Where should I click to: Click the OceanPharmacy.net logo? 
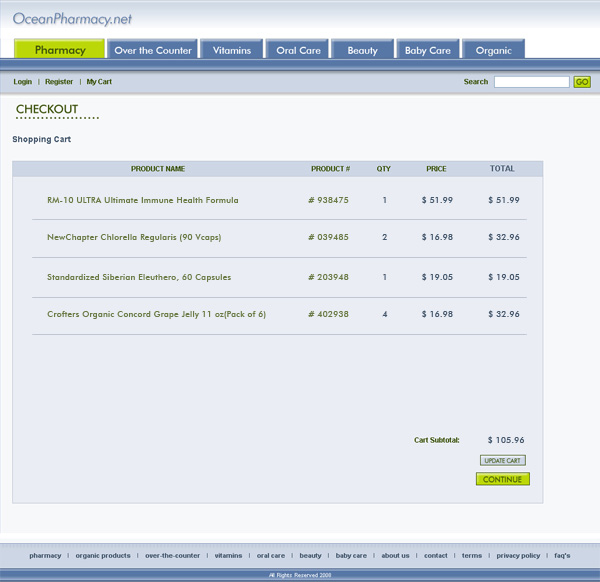pyautogui.click(x=72, y=19)
